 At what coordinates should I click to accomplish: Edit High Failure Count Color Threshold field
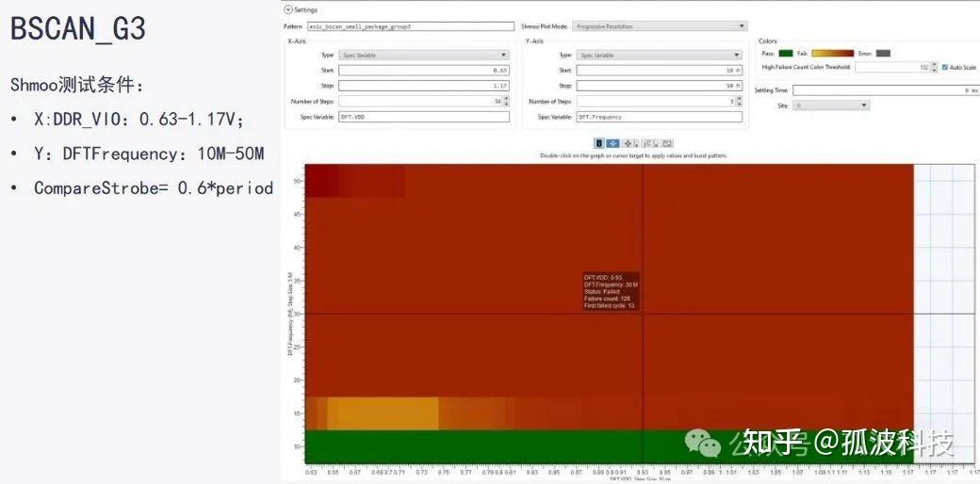[x=892, y=67]
